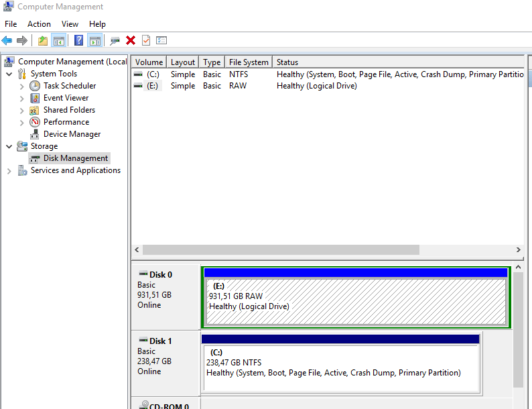
Task: Click RAW file system cell for (E:)
Action: click(x=238, y=86)
